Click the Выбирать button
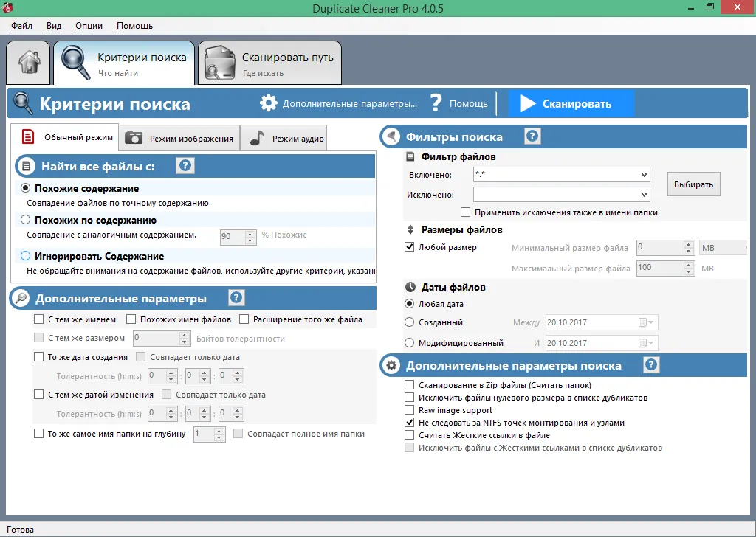The width and height of the screenshot is (756, 537). point(693,184)
